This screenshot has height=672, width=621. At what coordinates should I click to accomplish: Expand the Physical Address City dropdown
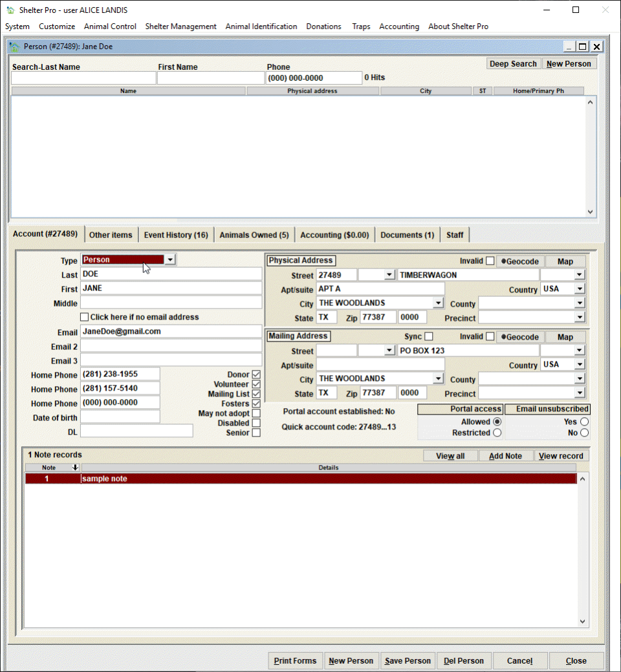[438, 303]
